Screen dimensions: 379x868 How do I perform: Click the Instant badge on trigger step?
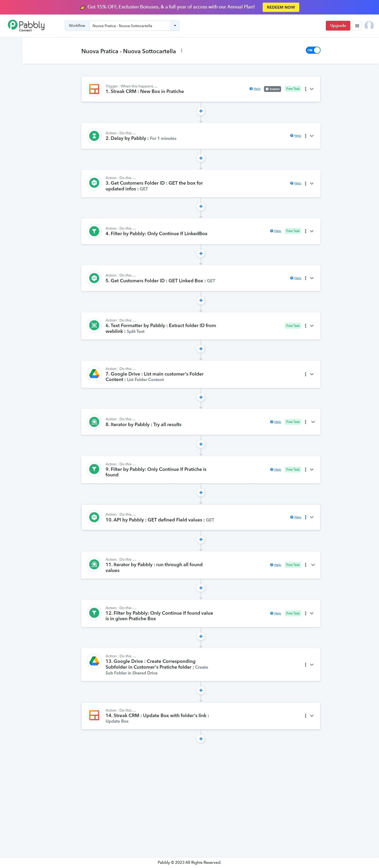pyautogui.click(x=273, y=89)
